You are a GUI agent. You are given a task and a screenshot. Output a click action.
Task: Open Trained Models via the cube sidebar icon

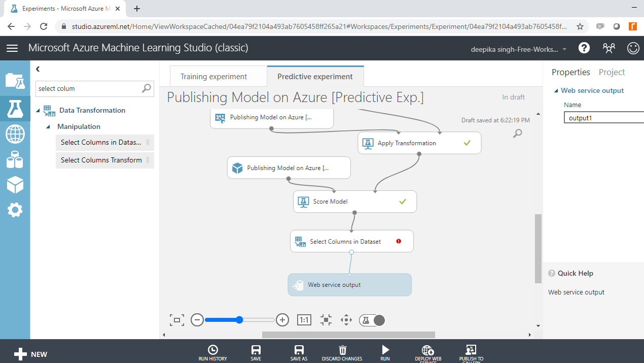[x=15, y=185]
